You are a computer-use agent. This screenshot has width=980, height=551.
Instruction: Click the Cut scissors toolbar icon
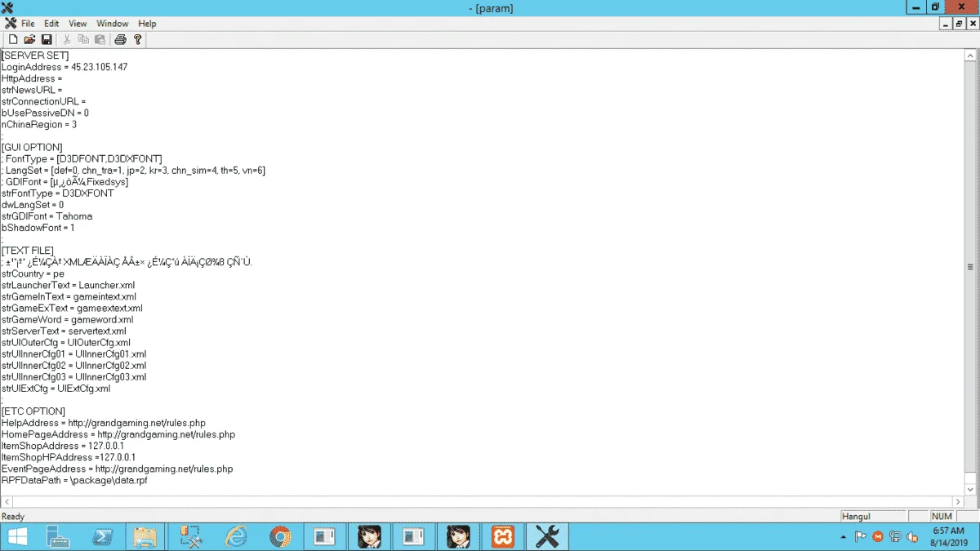point(67,39)
